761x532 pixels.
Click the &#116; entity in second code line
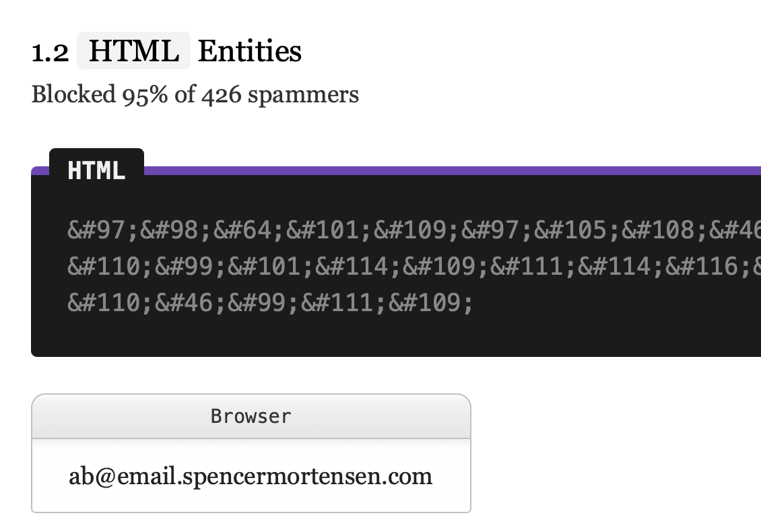point(708,267)
